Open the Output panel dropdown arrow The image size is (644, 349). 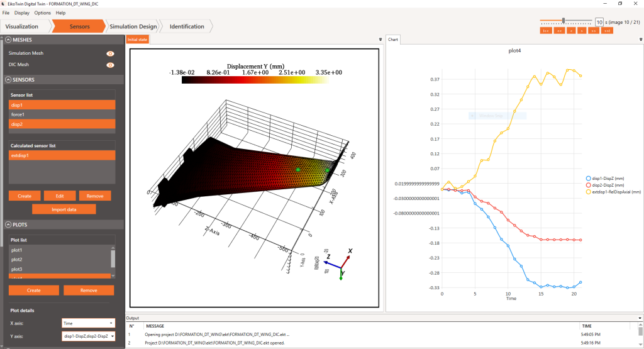coord(640,318)
